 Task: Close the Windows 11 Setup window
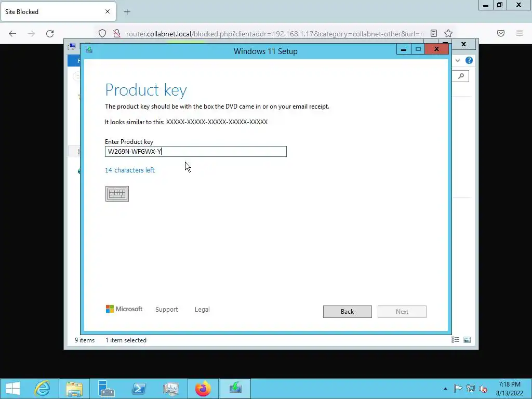coord(436,49)
